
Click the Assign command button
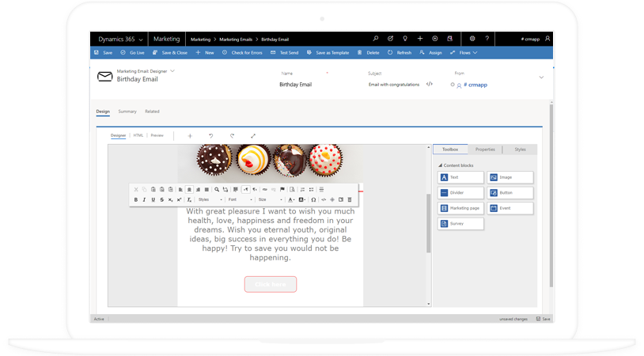coord(431,52)
